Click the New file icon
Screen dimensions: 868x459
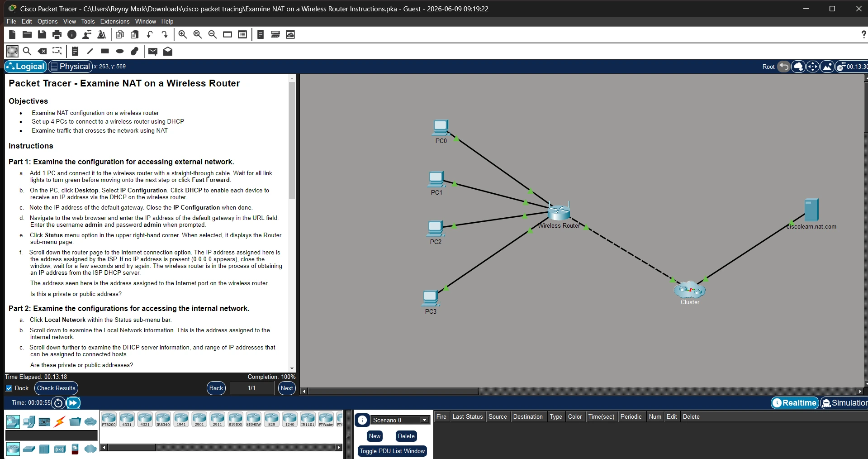(12, 34)
